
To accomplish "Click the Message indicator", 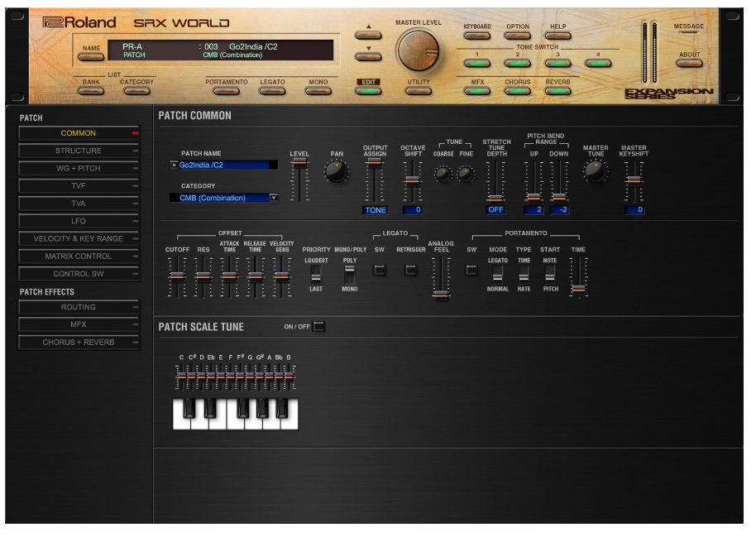I will 688,32.
